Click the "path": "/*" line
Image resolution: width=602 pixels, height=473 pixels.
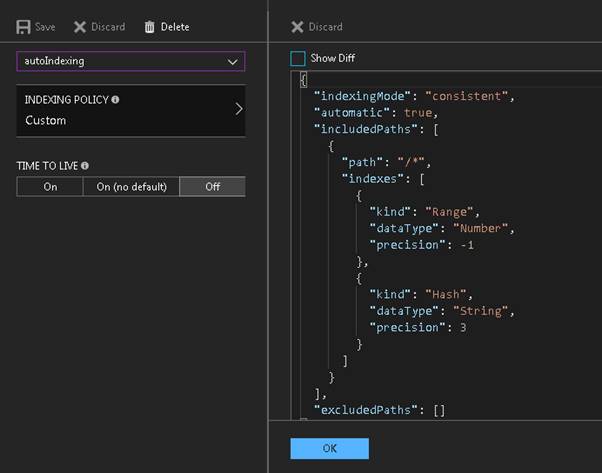tap(386, 162)
